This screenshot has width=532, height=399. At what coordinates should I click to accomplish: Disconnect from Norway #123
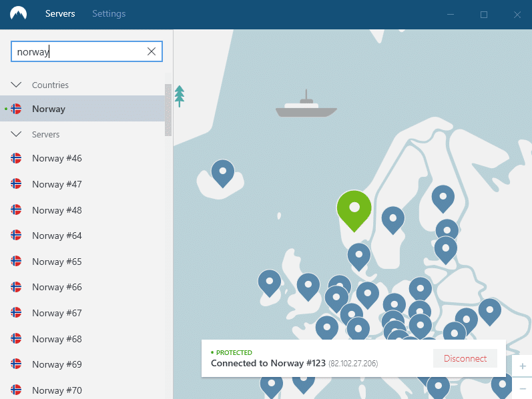click(x=465, y=358)
